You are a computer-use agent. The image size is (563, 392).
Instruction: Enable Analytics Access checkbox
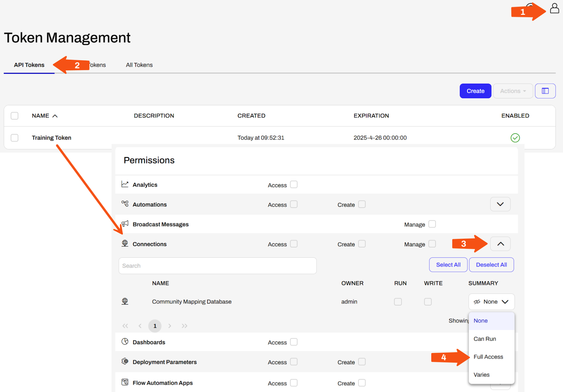pos(294,185)
